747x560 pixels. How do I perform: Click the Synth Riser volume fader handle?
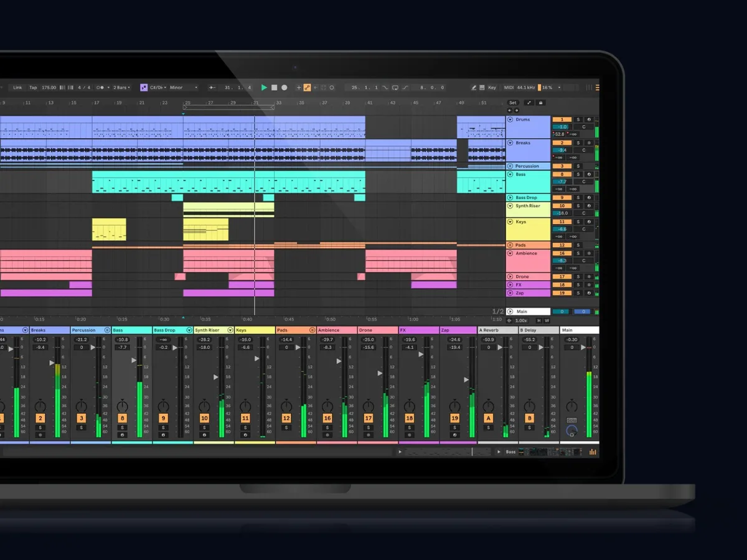point(216,377)
